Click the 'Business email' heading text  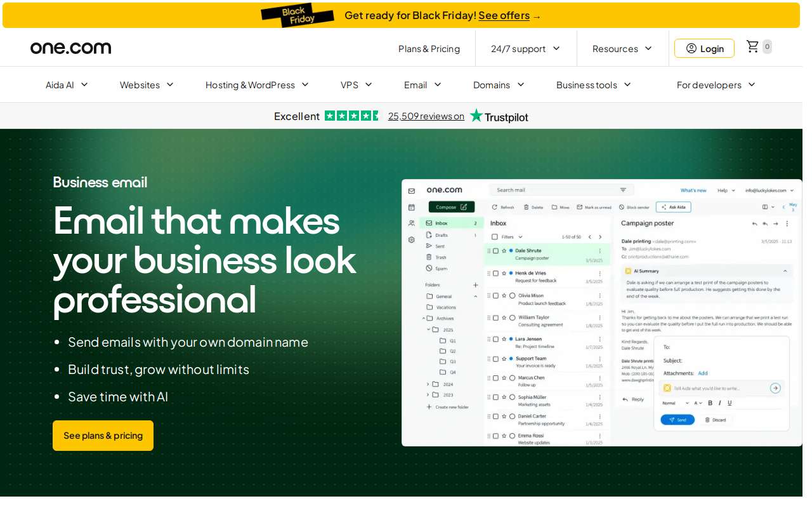coord(100,182)
